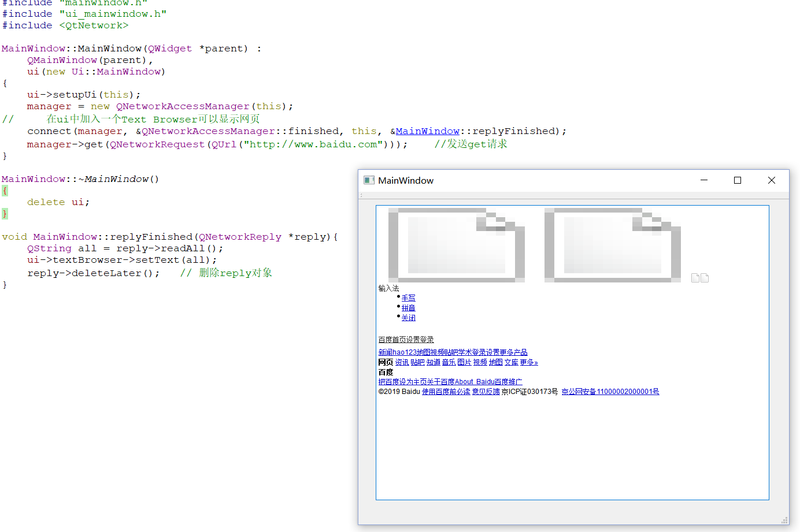Close the MainWindow window
This screenshot has width=800, height=532.
click(x=772, y=180)
